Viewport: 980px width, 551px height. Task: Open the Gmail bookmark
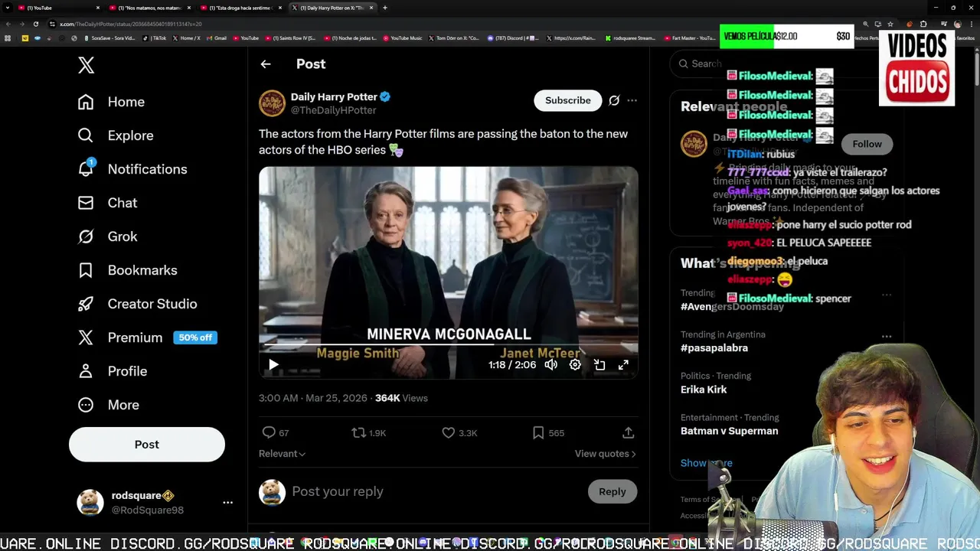coord(217,37)
